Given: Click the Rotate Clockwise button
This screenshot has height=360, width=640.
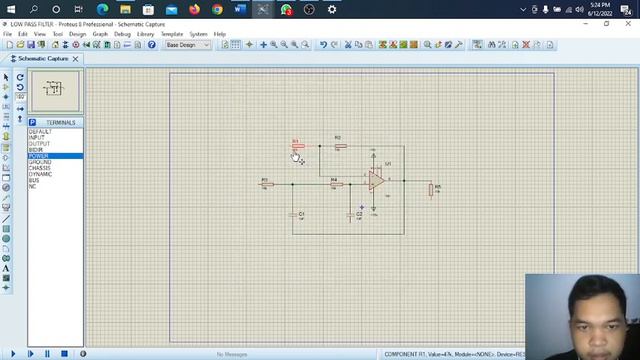Looking at the screenshot, I should [20, 77].
